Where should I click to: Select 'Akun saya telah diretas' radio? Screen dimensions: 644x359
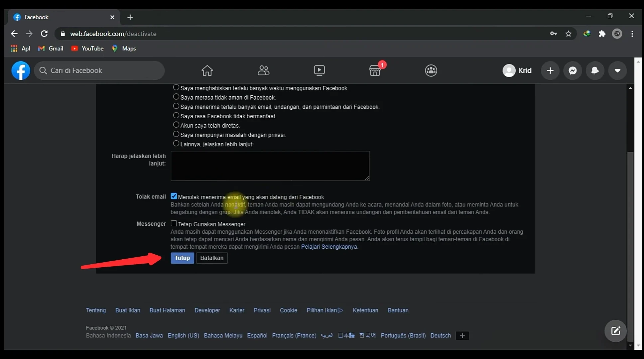(x=176, y=125)
